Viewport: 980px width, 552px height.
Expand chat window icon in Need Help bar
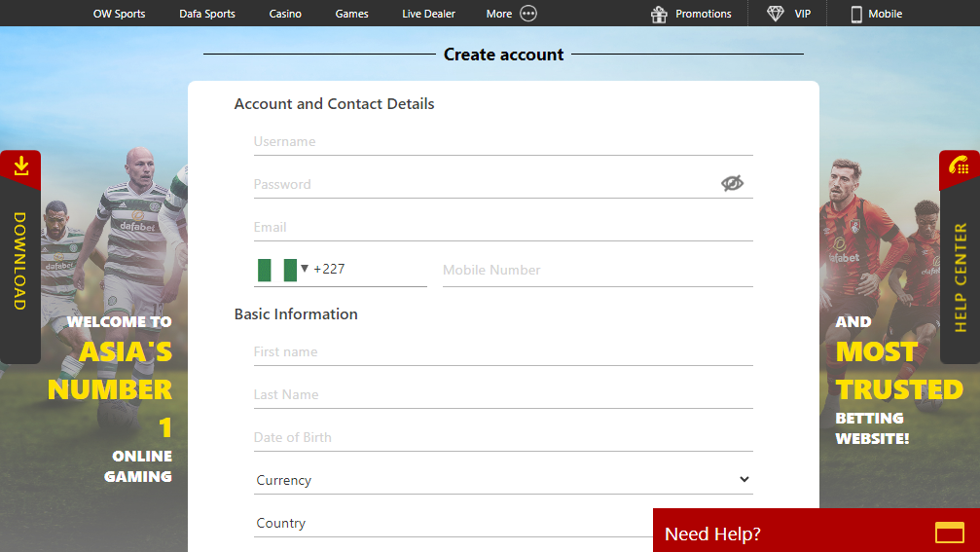click(950, 533)
